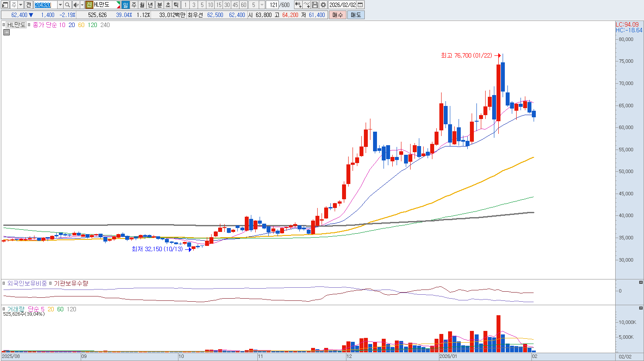Open dropdown arrow beside the speaker icon
The width and height of the screenshot is (644, 361).
tap(82, 5)
